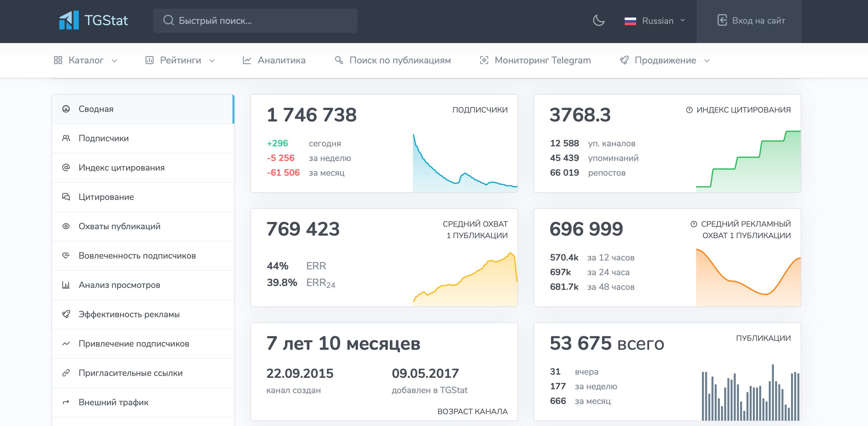The image size is (868, 426).
Task: Click the ad reach orange chart
Action: point(748,277)
